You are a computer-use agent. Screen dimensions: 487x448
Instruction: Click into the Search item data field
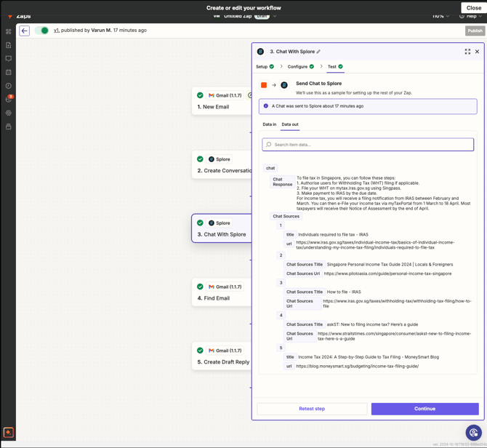click(368, 145)
